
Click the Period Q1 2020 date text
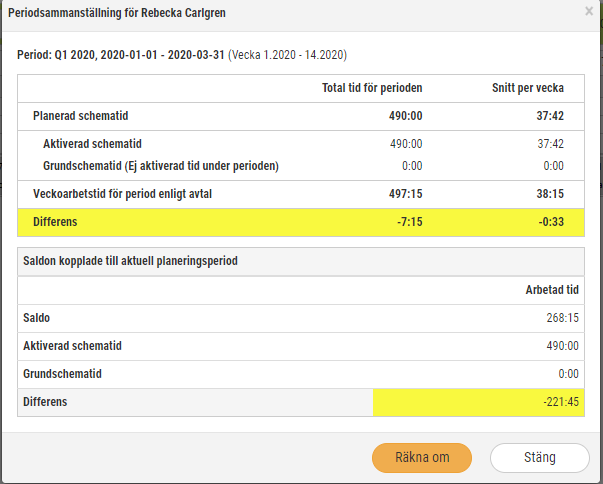(121, 55)
